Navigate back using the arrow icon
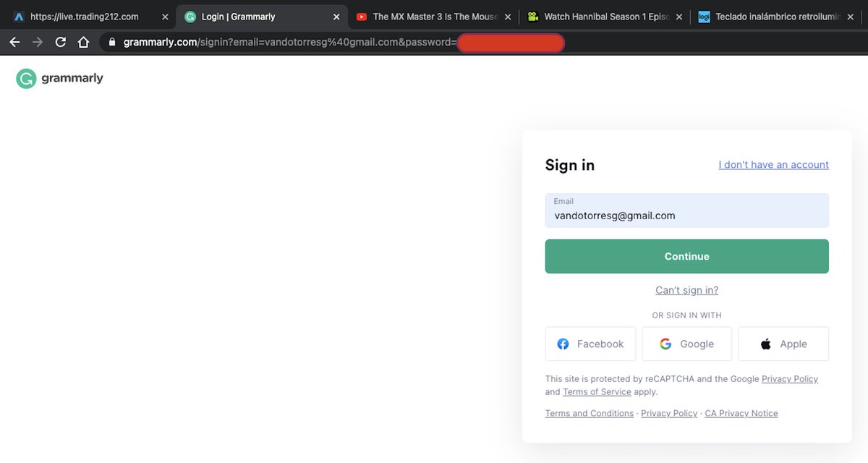868x463 pixels. pos(14,42)
